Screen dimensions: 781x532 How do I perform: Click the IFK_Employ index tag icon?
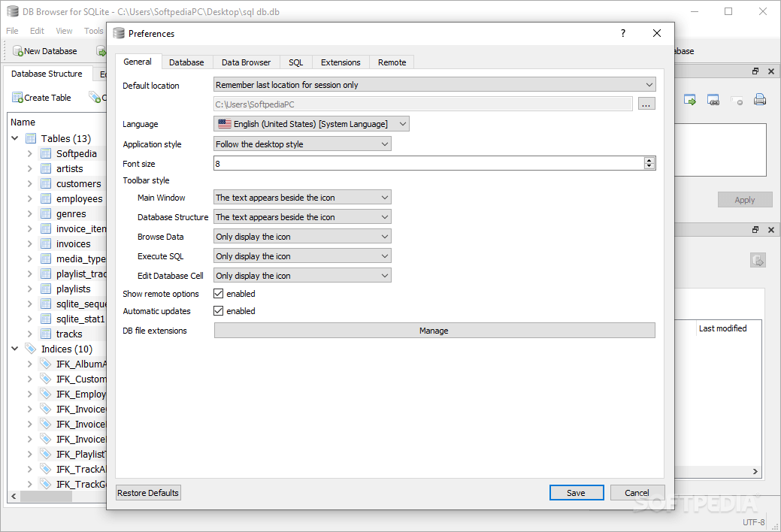(x=46, y=394)
